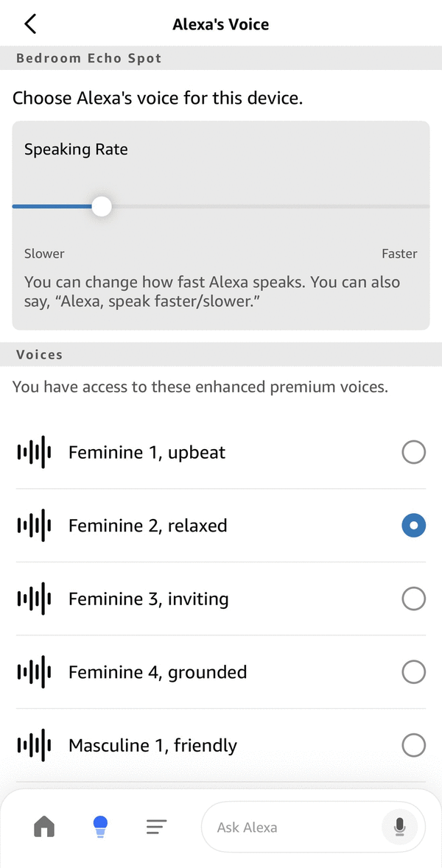Image resolution: width=442 pixels, height=868 pixels.
Task: Choose the Masculine 1, friendly voice label
Action: (x=152, y=745)
